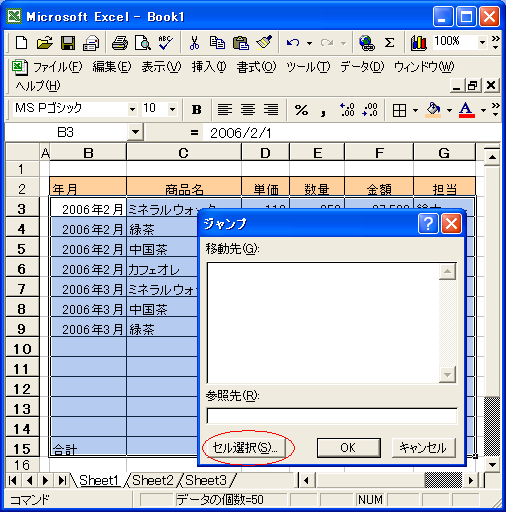507x512 pixels.
Task: Apply red font color A icon
Action: click(x=467, y=110)
